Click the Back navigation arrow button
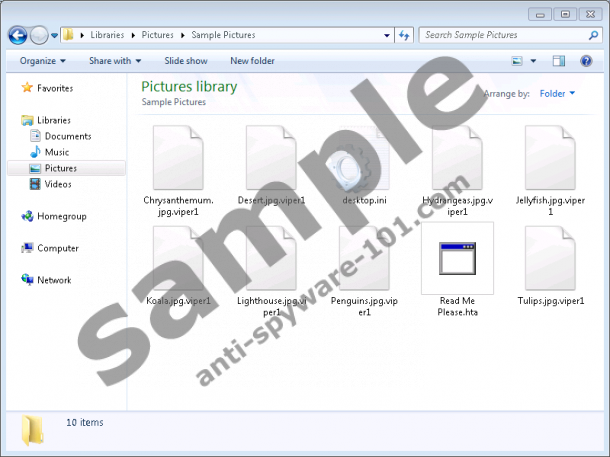Image resolution: width=610 pixels, height=457 pixels. (18, 35)
